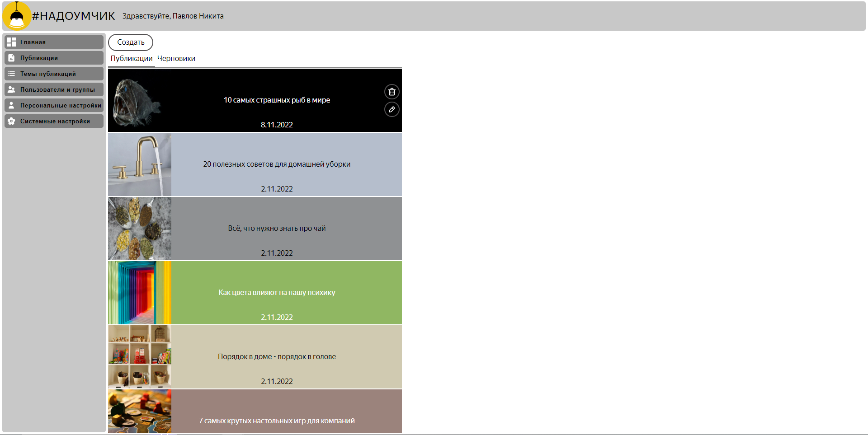The height and width of the screenshot is (435, 868).
Task: Click the date on the colors psychology card
Action: pyautogui.click(x=277, y=317)
